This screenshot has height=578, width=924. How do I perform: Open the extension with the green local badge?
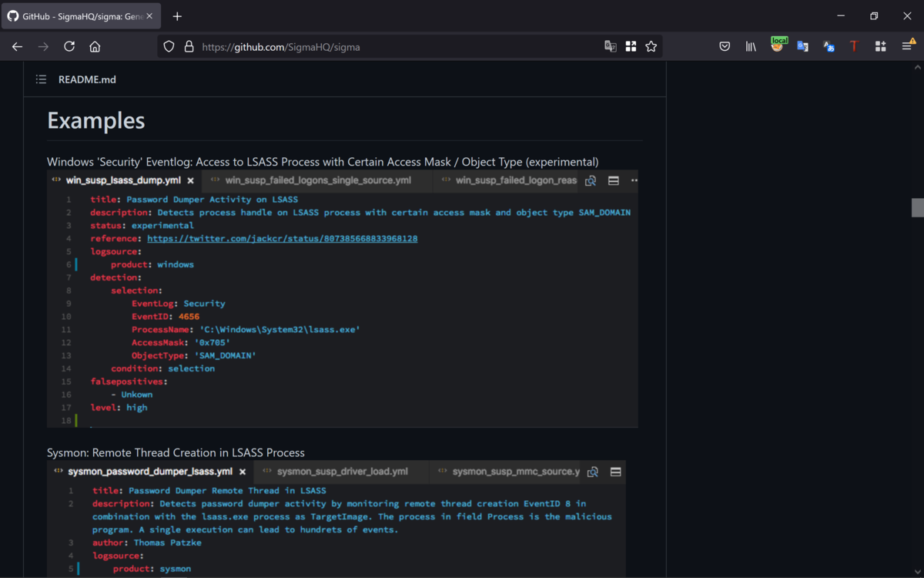coord(778,45)
